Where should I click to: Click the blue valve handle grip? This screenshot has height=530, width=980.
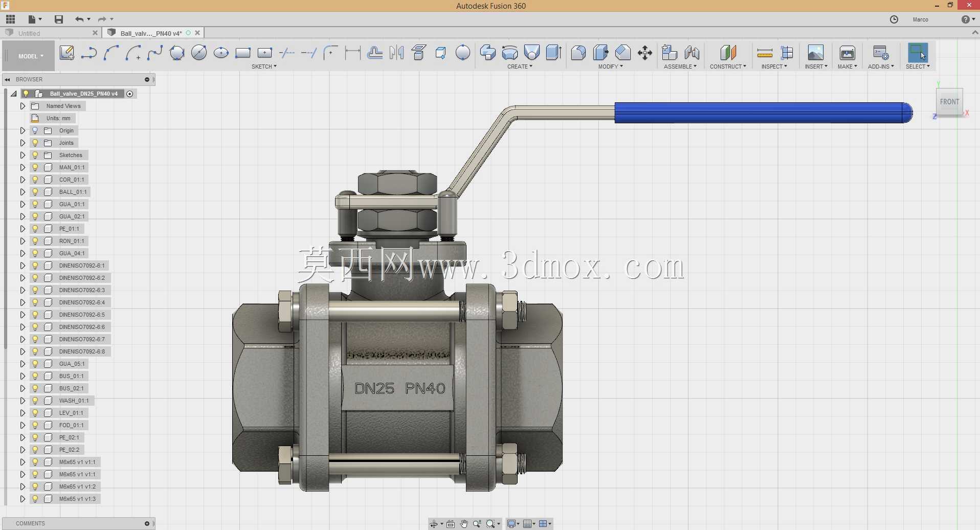click(763, 113)
